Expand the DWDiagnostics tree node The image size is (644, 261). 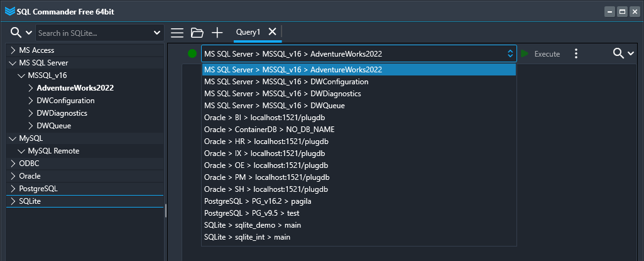[31, 113]
